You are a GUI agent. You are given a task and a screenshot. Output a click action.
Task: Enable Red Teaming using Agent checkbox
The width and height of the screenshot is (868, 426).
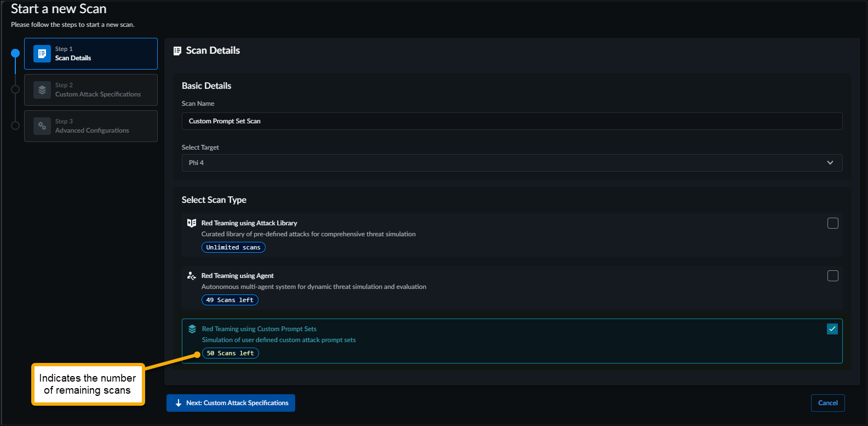tap(832, 276)
